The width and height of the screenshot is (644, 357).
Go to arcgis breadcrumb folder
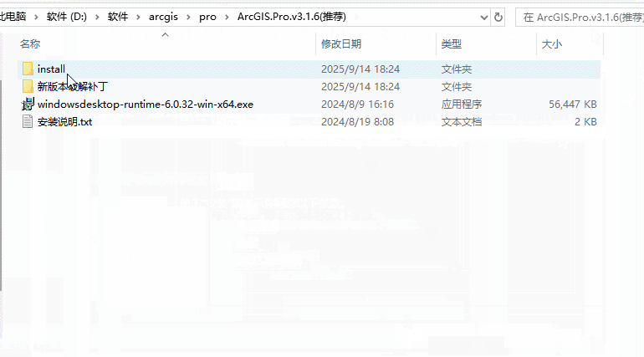(163, 17)
